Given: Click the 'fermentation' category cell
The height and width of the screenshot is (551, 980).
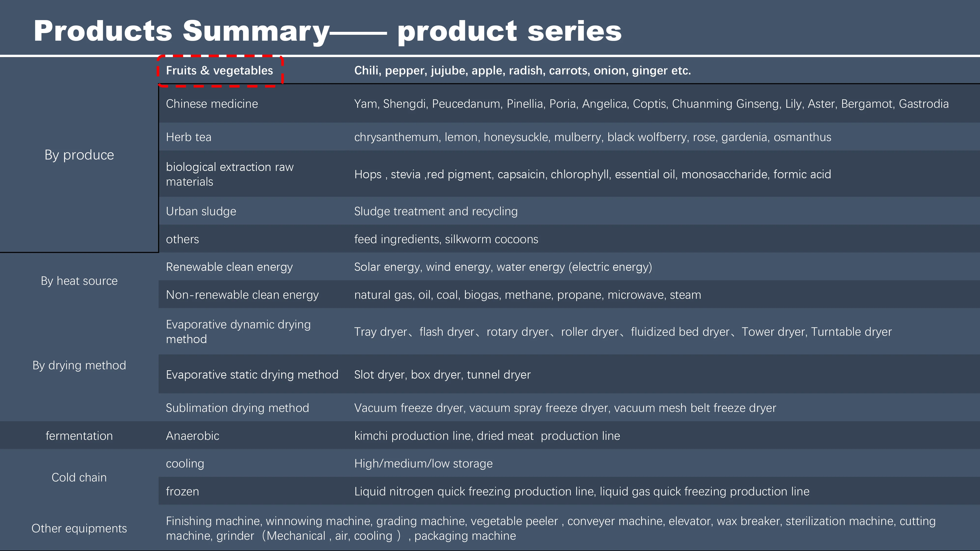Looking at the screenshot, I should [79, 436].
